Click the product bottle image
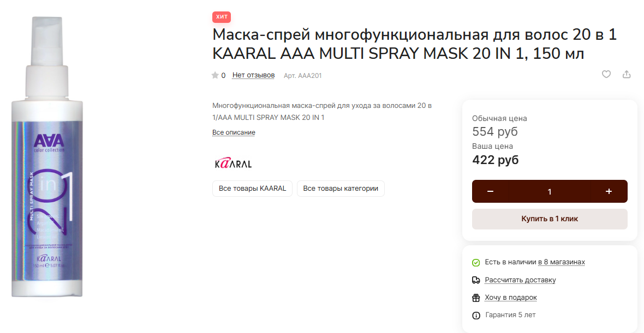The height and width of the screenshot is (333, 644). pyautogui.click(x=47, y=156)
